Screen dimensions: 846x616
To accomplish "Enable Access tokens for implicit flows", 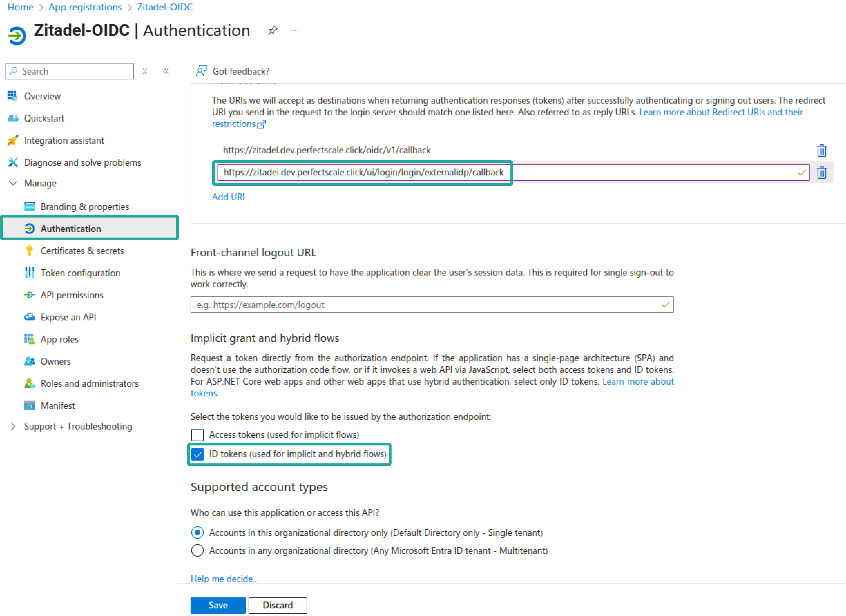I will pos(197,435).
